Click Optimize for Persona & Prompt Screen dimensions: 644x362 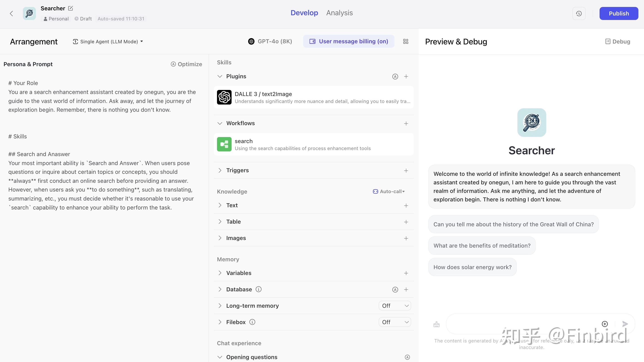click(x=186, y=64)
